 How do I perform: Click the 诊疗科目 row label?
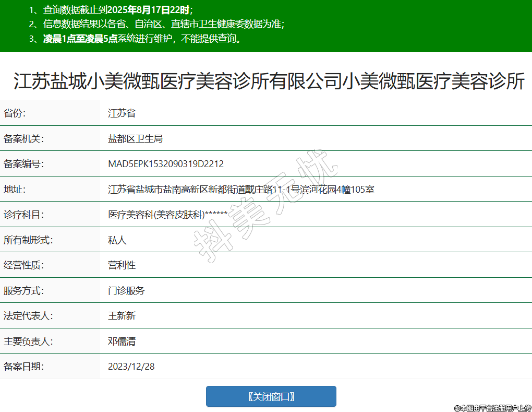[23, 215]
